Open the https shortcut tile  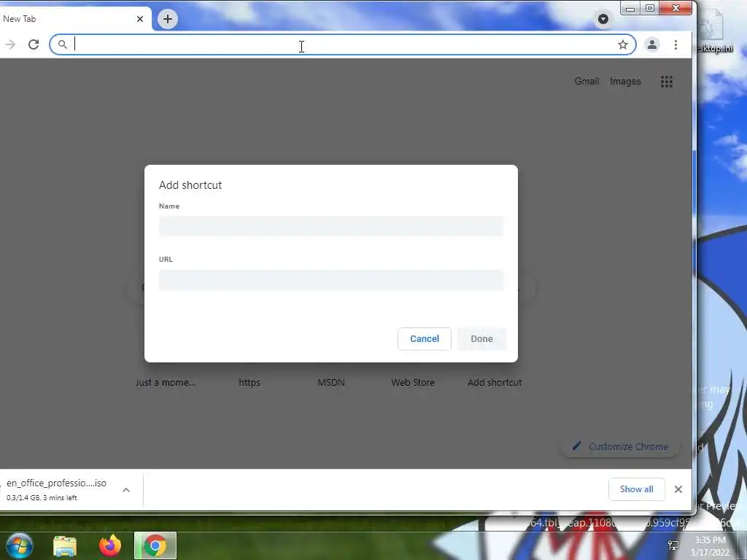(x=249, y=382)
